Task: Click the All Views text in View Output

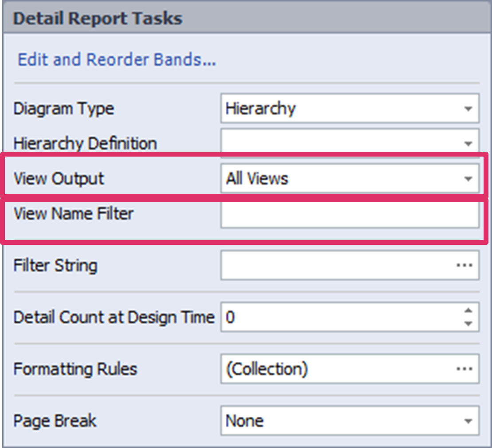Action: [257, 179]
